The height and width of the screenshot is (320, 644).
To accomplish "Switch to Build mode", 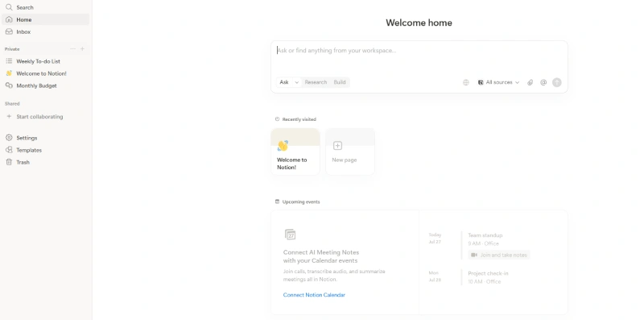I will (x=340, y=82).
